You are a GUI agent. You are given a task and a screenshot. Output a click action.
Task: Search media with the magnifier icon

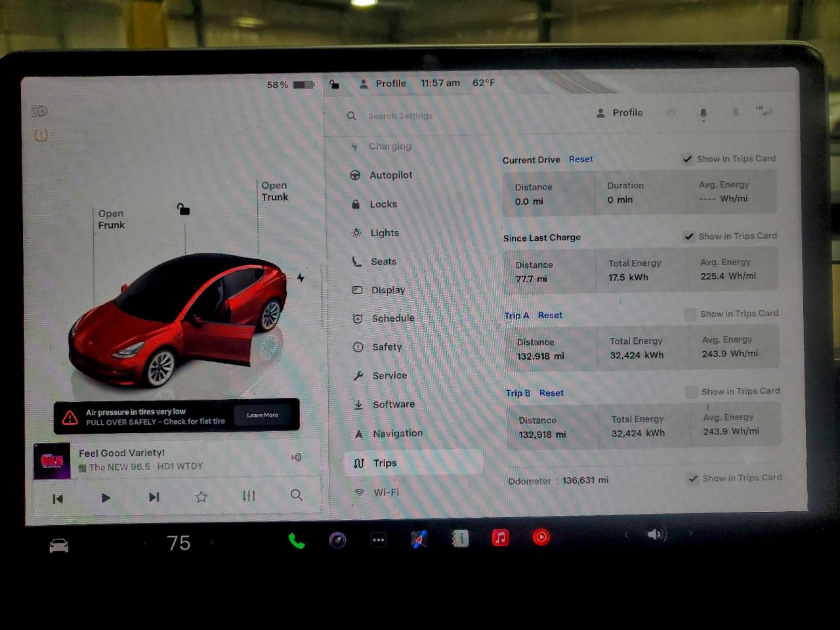coord(297,495)
